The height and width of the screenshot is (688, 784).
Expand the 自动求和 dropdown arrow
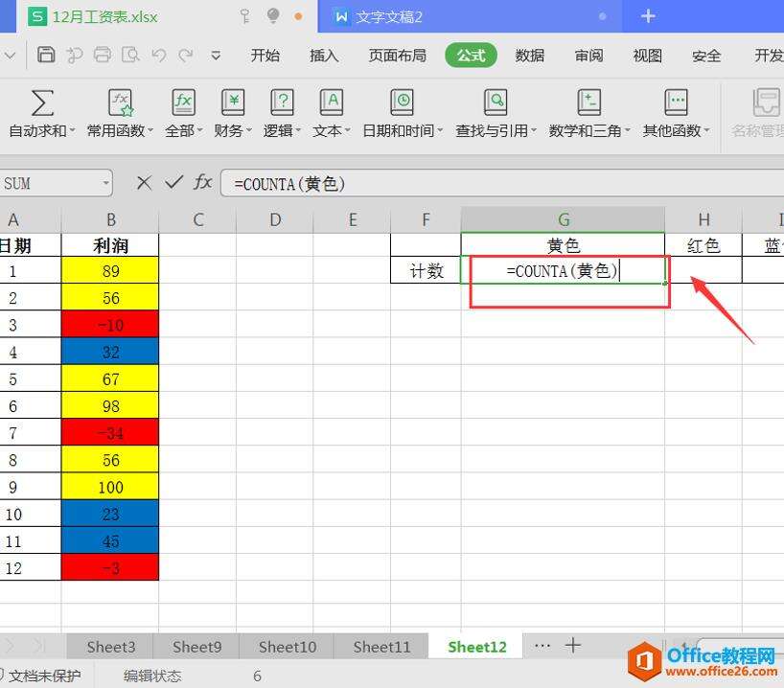click(x=73, y=131)
